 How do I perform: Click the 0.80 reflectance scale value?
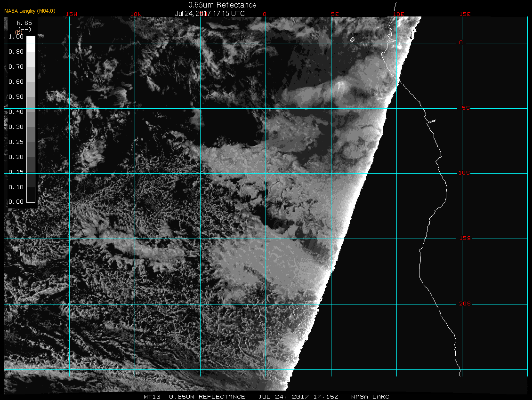16,52
